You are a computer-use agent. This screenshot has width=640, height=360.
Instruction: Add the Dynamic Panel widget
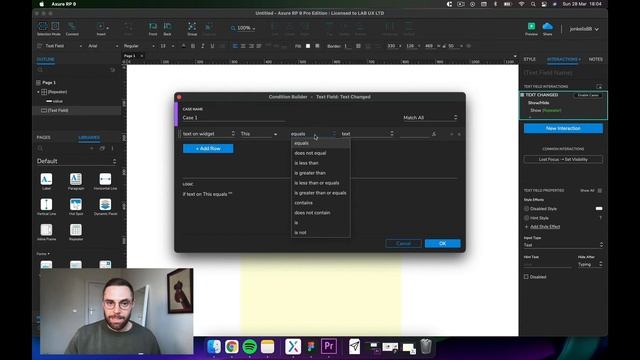tap(105, 207)
